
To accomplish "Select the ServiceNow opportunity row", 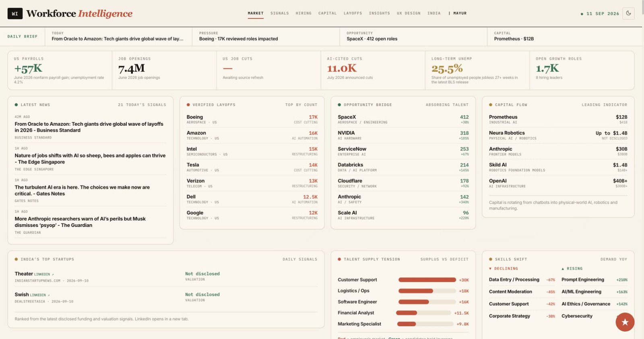I will [403, 152].
